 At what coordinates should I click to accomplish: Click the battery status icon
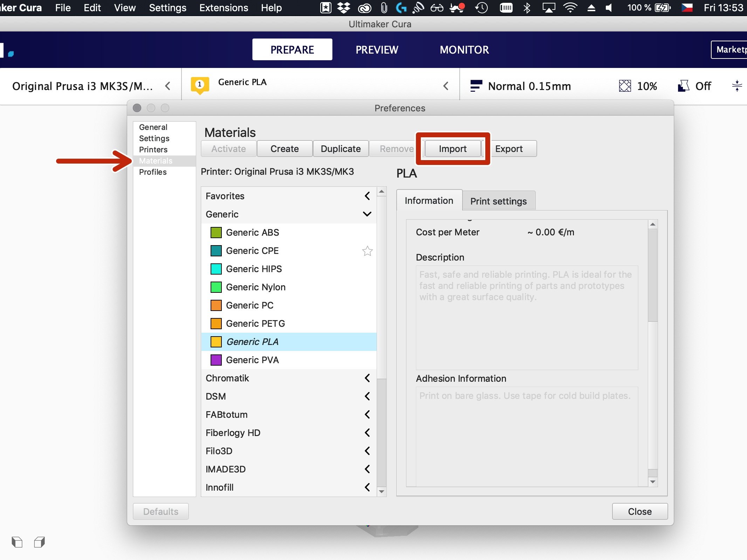pos(663,8)
